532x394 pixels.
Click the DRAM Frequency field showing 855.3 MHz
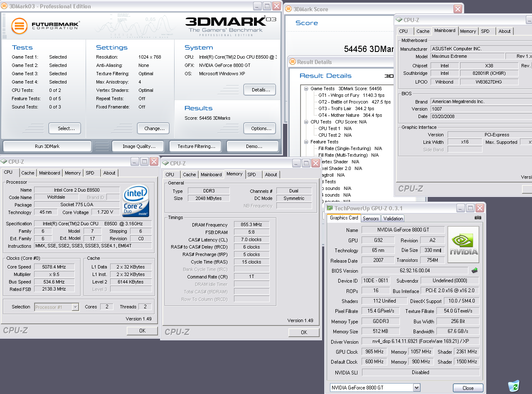click(251, 225)
